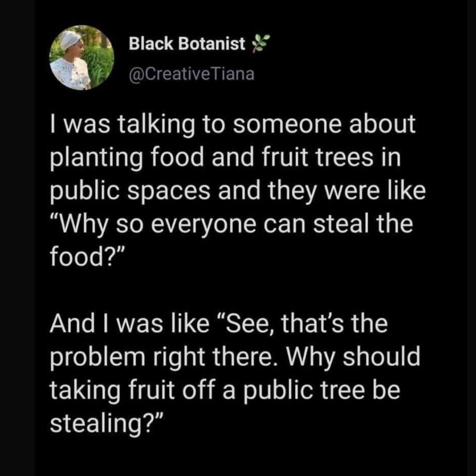Open the @CreativeTiana handle link
Image resolution: width=476 pixels, height=476 pixels.
[192, 74]
